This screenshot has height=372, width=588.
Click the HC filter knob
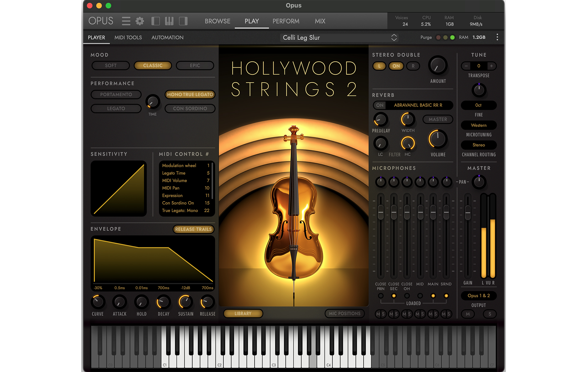[408, 143]
